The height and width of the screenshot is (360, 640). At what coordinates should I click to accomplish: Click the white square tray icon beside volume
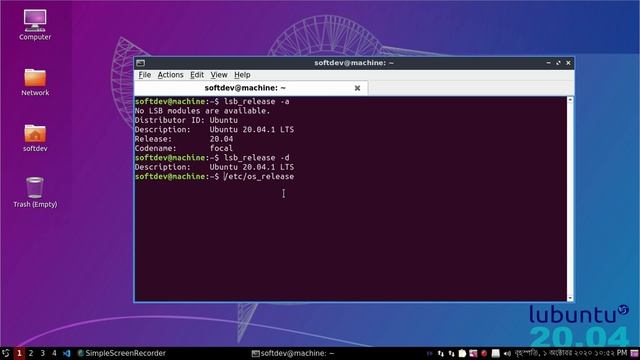(x=495, y=353)
